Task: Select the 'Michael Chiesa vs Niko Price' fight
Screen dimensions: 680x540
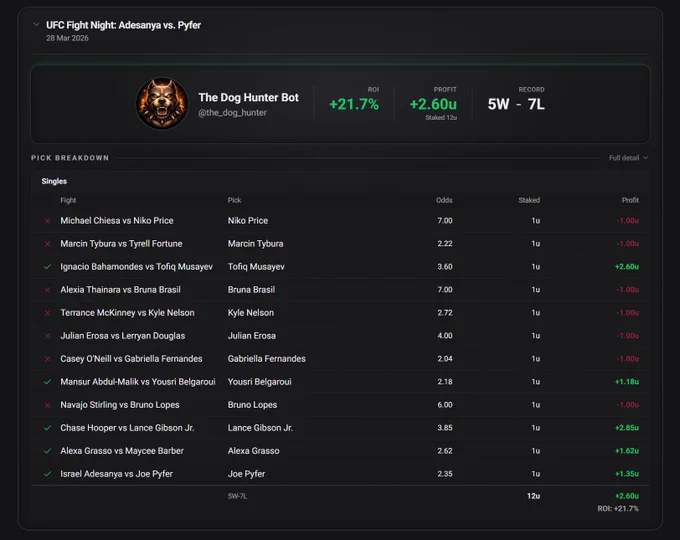Action: coord(117,221)
